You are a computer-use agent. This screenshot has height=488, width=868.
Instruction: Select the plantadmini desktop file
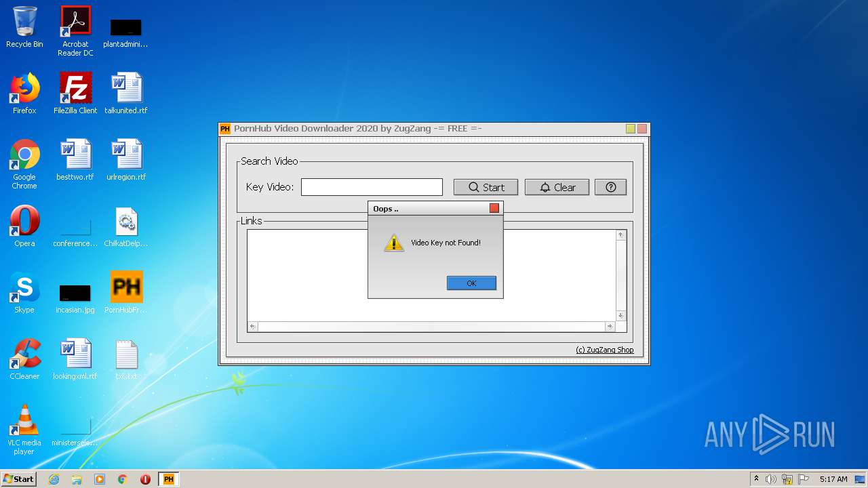click(125, 31)
